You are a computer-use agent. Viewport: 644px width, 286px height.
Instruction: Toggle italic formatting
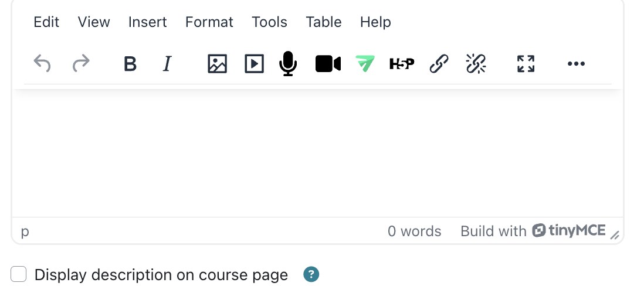(x=167, y=64)
